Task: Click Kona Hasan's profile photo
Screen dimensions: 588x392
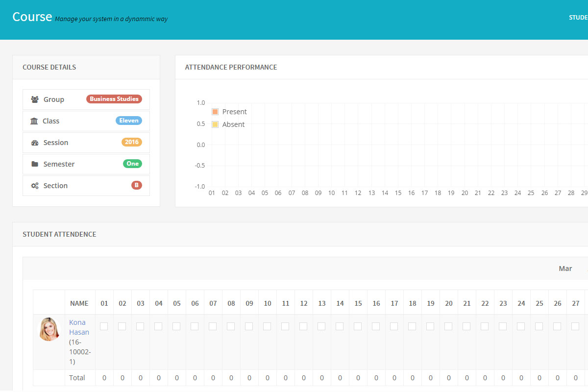Action: (49, 329)
